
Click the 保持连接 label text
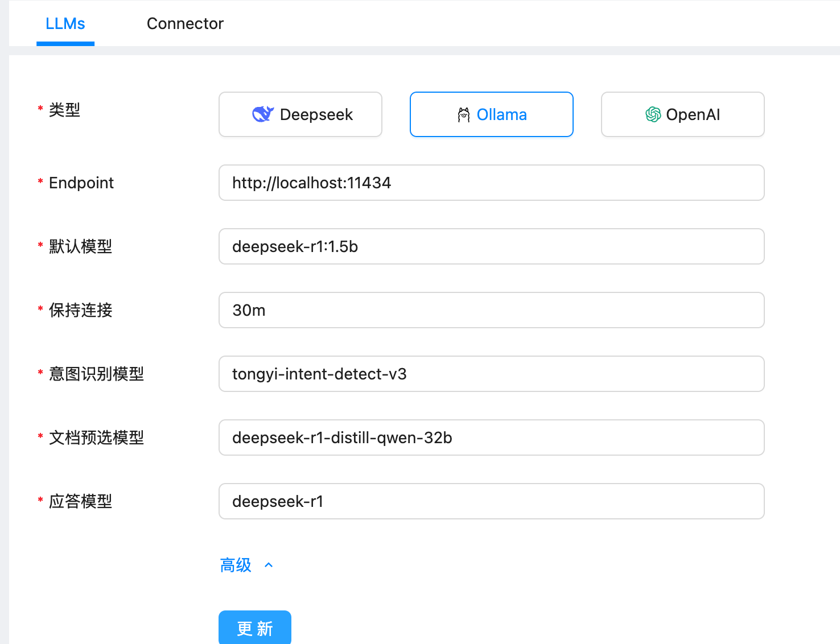[x=80, y=310]
